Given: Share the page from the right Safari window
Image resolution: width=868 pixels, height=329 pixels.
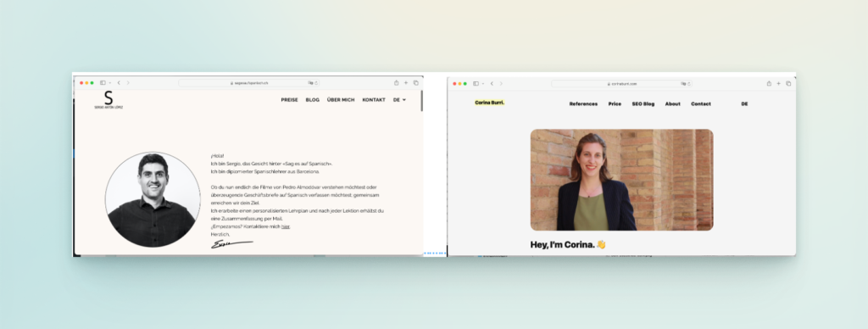Looking at the screenshot, I should [769, 84].
